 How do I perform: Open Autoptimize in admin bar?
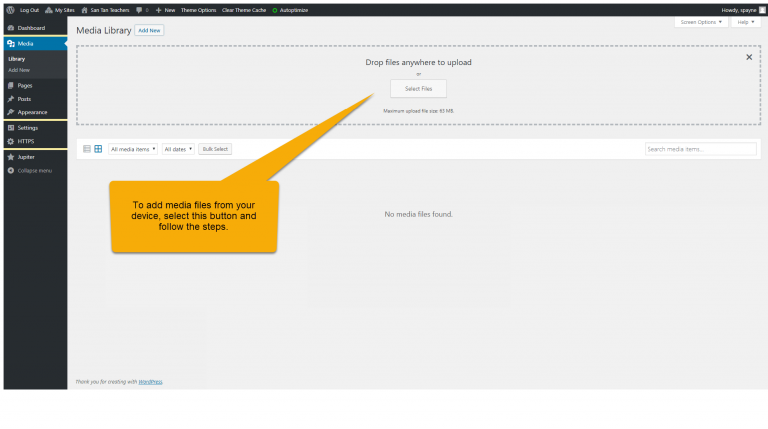tap(290, 10)
